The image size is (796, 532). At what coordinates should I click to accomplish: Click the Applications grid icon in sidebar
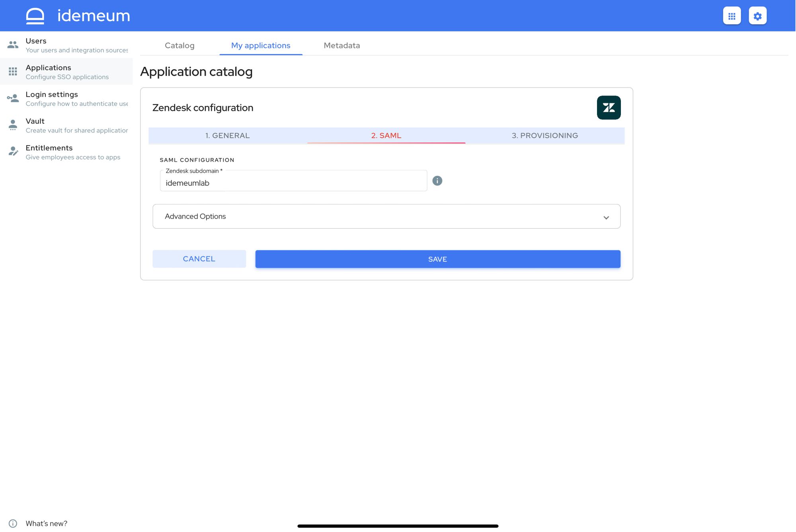[13, 72]
